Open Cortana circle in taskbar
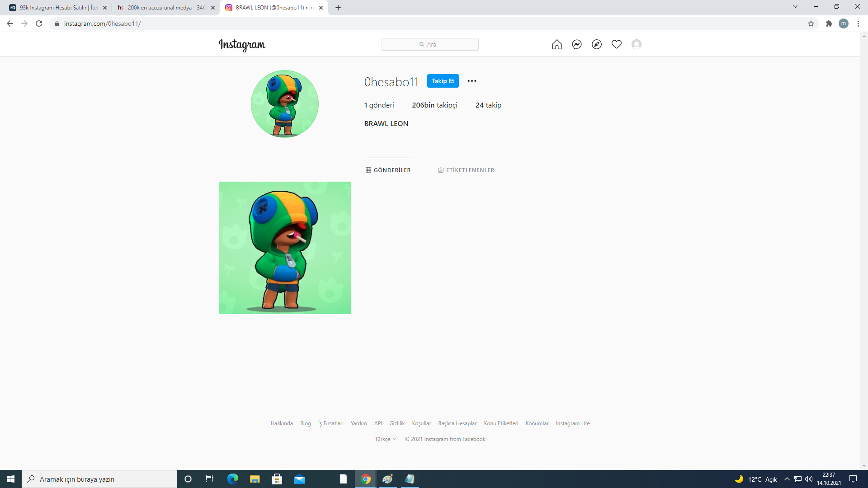Image resolution: width=868 pixels, height=488 pixels. [x=188, y=479]
